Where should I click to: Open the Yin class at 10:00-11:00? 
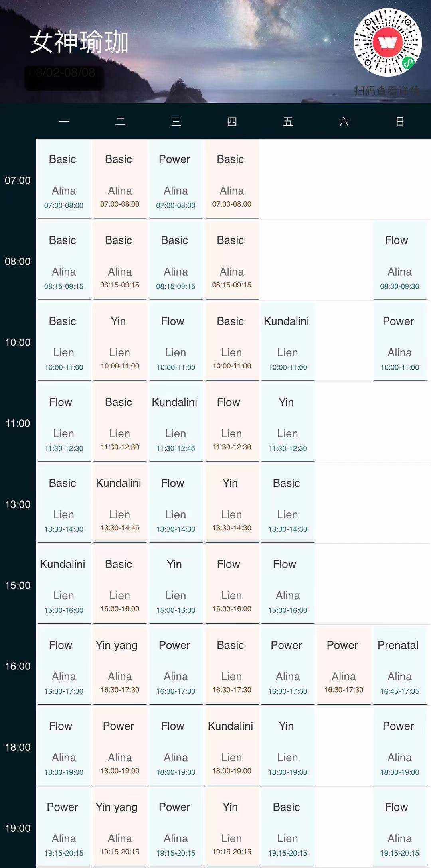click(x=120, y=341)
